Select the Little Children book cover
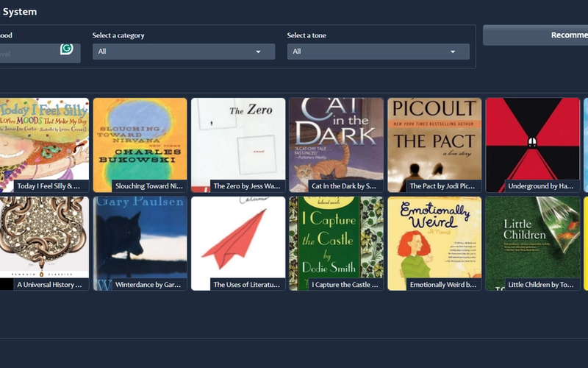The image size is (588, 368). point(533,244)
